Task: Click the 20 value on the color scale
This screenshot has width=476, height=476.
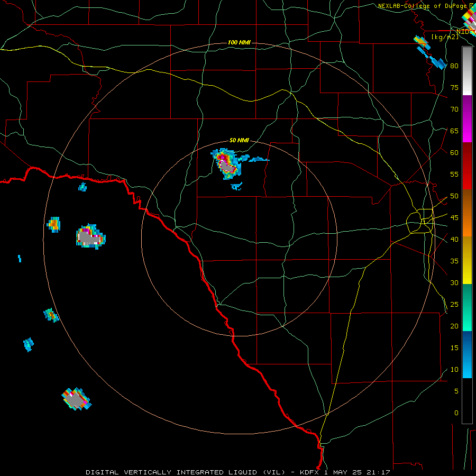Action: pyautogui.click(x=454, y=326)
